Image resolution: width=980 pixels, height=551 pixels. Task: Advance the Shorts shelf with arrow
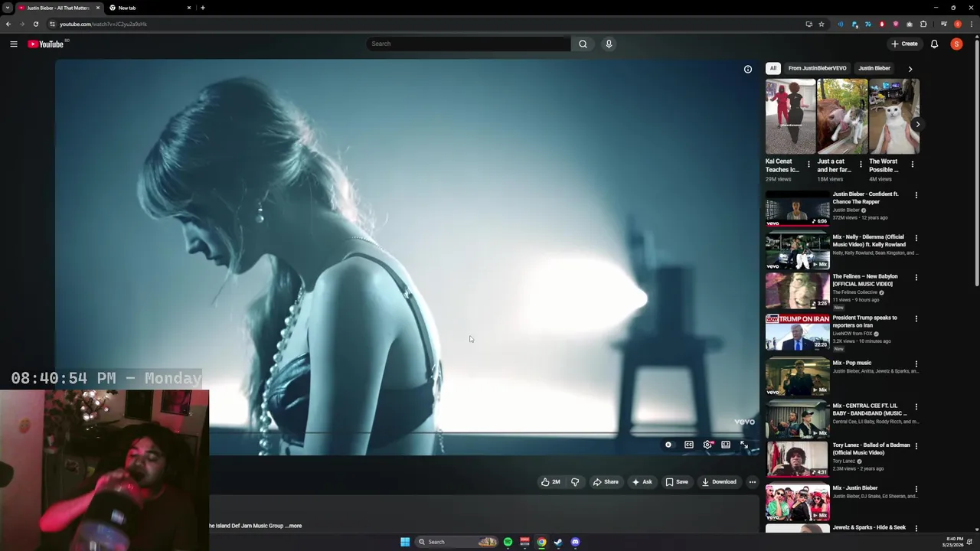pyautogui.click(x=917, y=124)
